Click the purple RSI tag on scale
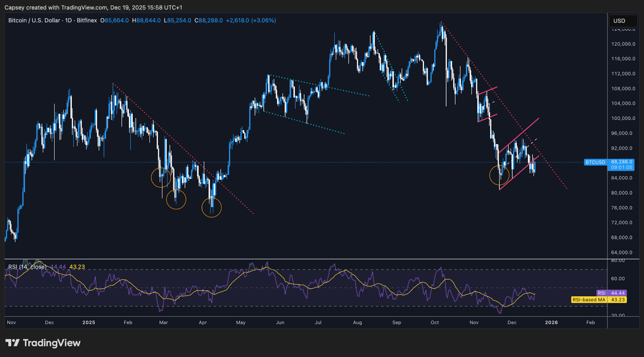The width and height of the screenshot is (644, 357). 611,293
